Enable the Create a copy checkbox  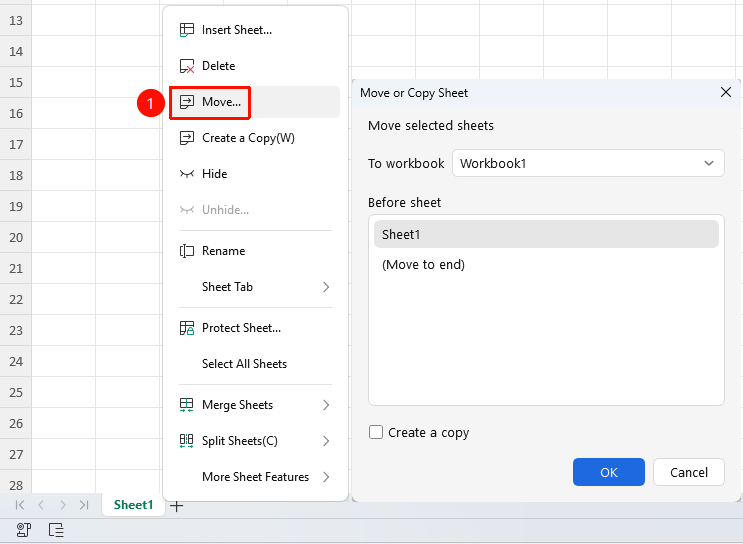pyautogui.click(x=376, y=432)
